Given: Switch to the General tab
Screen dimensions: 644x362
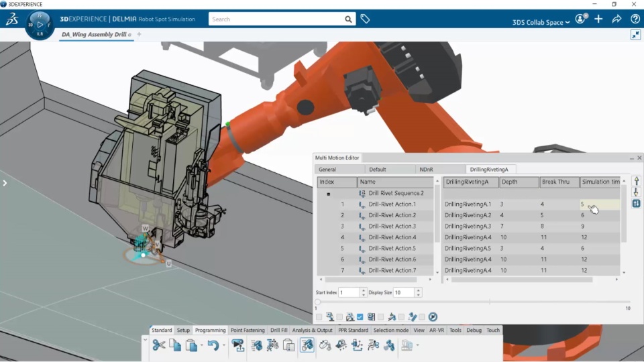Looking at the screenshot, I should coord(339,169).
